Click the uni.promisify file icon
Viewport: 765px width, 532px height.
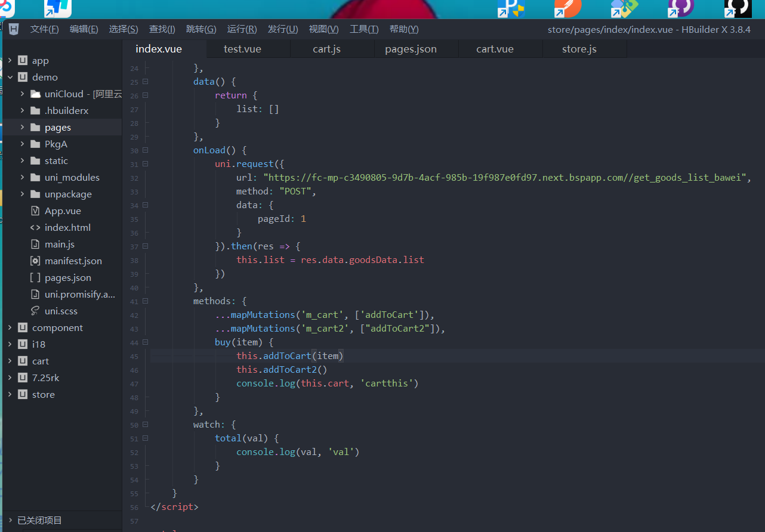35,294
